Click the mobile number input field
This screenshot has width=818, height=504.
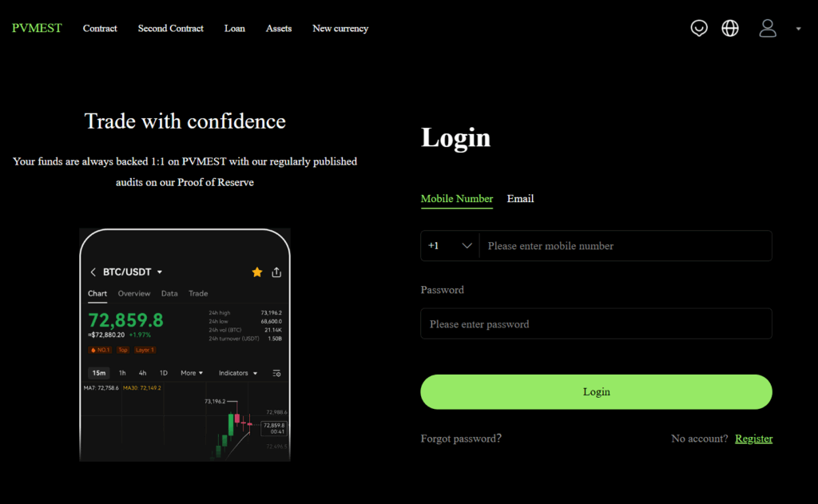click(x=625, y=246)
